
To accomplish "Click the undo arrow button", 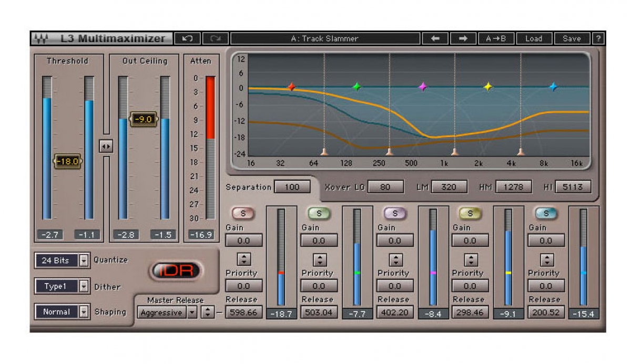I will (x=188, y=38).
